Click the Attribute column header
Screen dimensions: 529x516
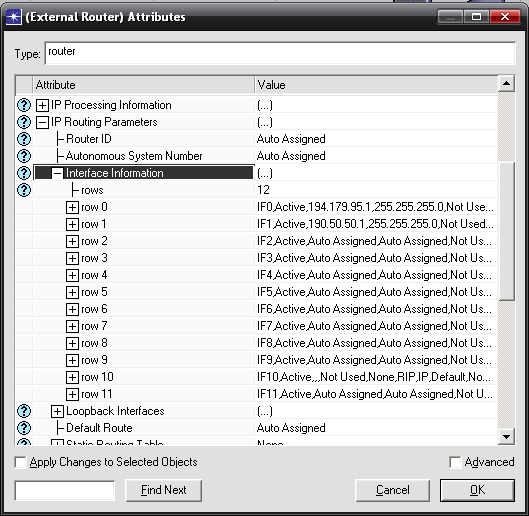[x=143, y=85]
